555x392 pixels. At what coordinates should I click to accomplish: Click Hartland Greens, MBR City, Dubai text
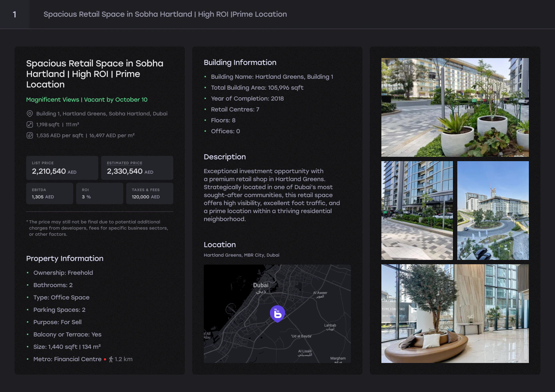(x=242, y=255)
